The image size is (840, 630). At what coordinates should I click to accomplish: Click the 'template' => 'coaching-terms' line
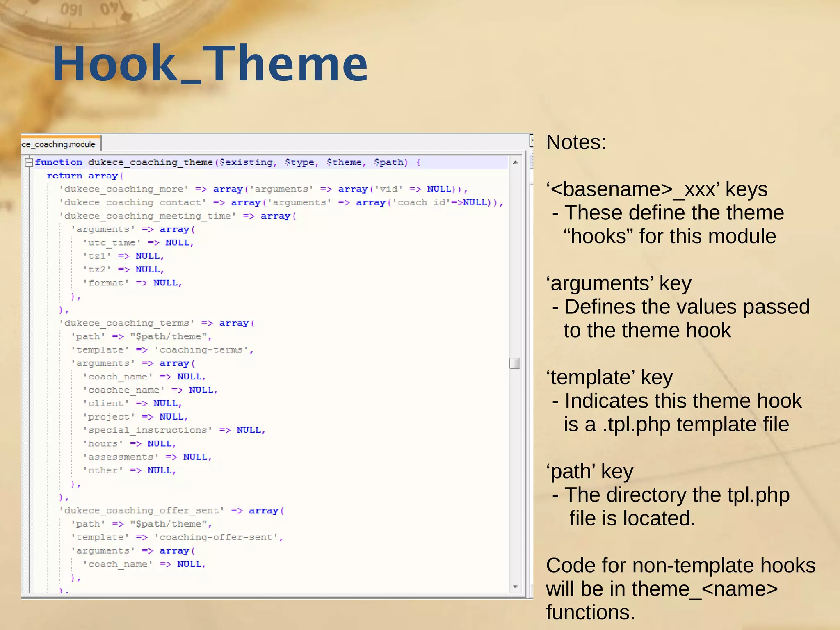coord(163,350)
